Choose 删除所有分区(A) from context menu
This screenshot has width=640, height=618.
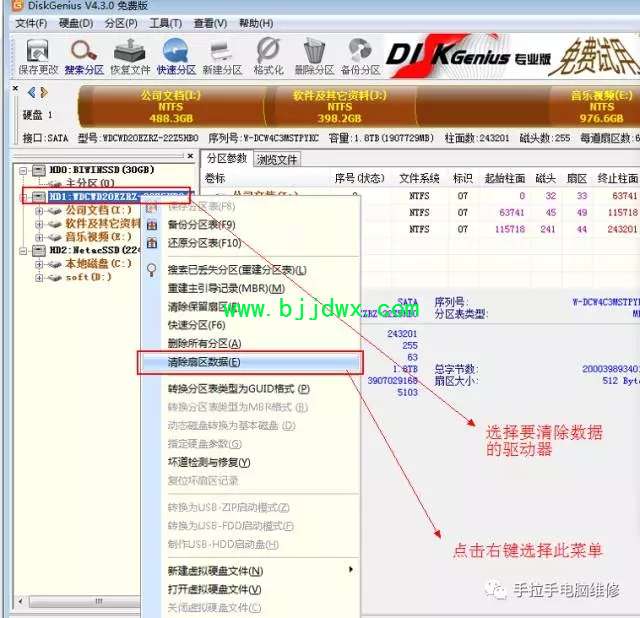[x=250, y=343]
